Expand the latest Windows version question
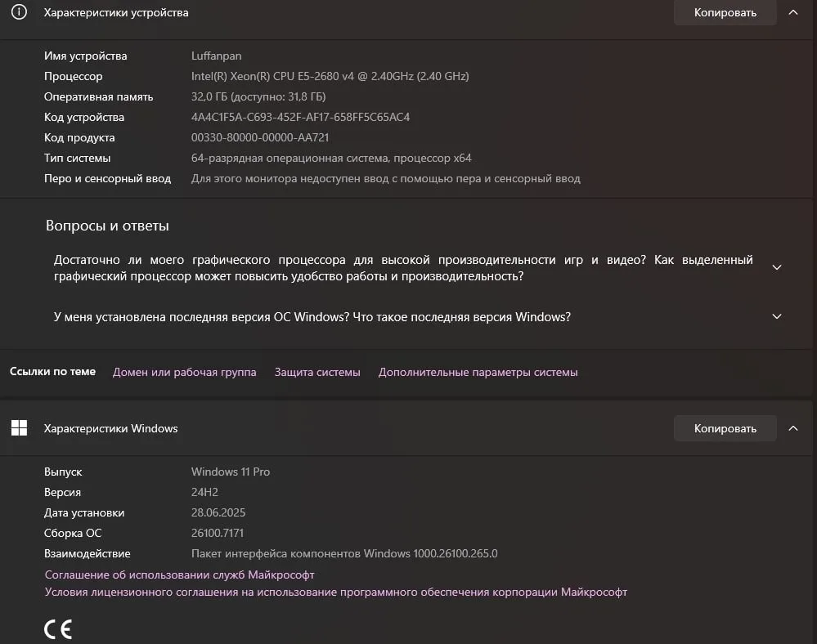 [x=777, y=316]
